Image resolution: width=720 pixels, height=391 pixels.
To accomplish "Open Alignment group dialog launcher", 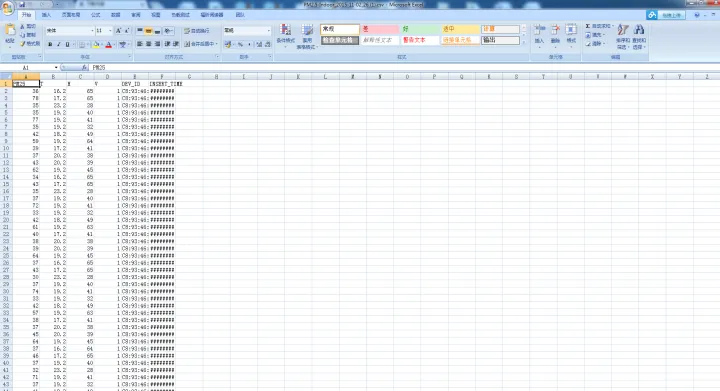I will click(217, 57).
